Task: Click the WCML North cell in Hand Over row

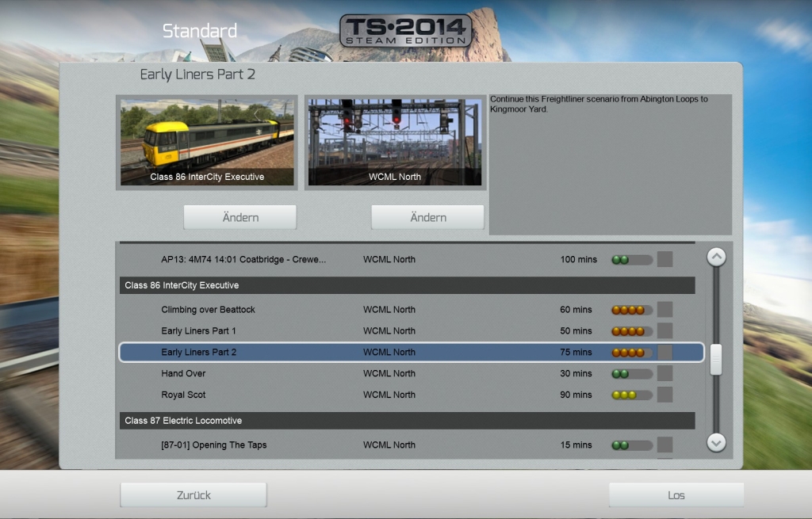Action: 389,373
